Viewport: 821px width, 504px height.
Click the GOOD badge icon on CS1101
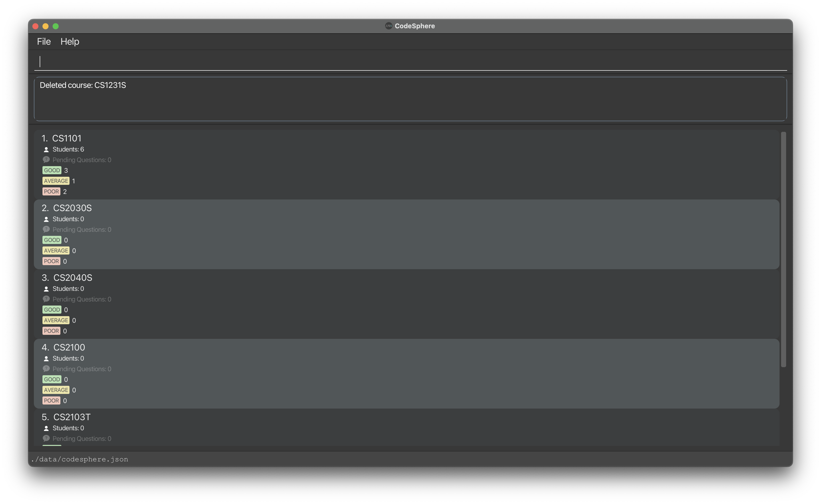[x=51, y=170]
